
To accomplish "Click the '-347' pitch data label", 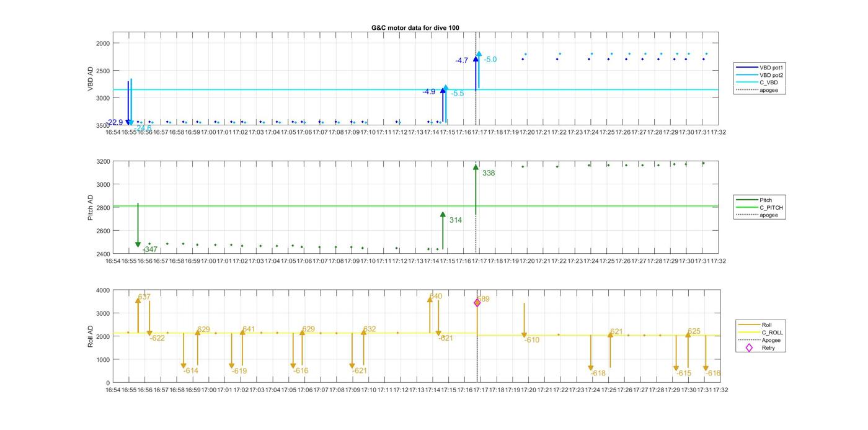I will click(150, 249).
